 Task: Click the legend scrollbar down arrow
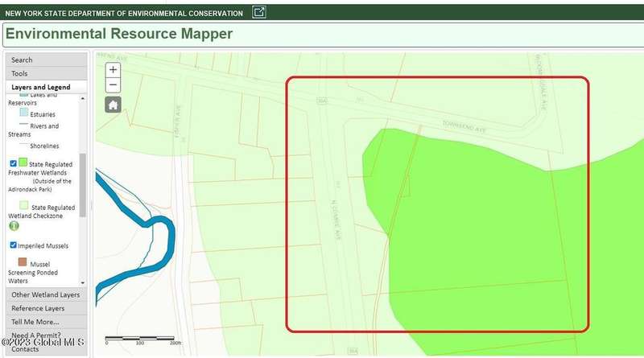pos(83,282)
